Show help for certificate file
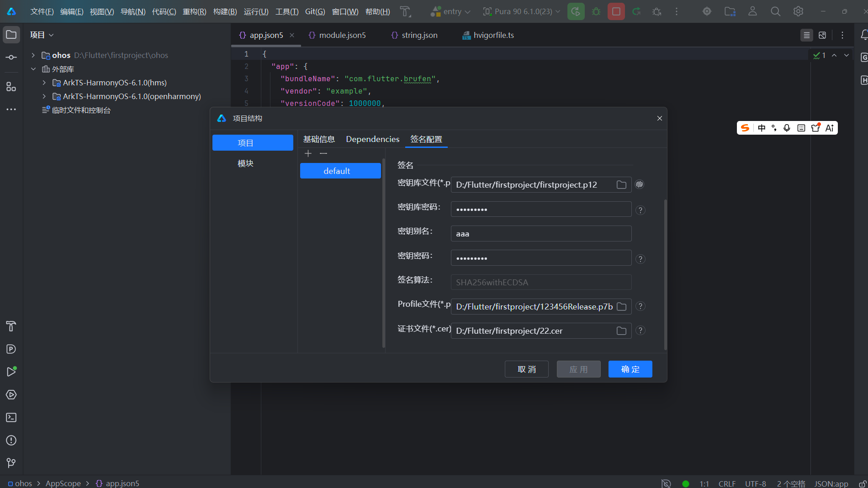868x488 pixels. [640, 331]
